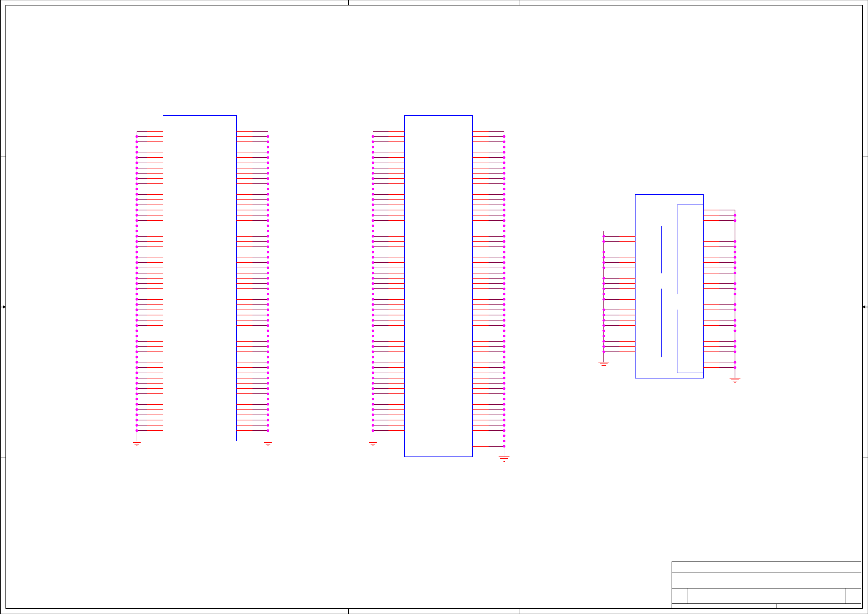This screenshot has height=614, width=868.
Task: Click the small right cell in the title block
Action: [853, 596]
